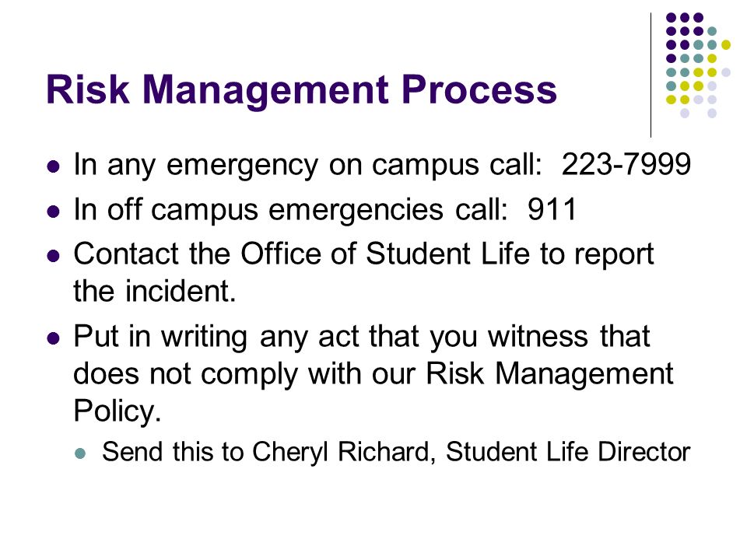Click the Student Life Director text

coord(568,451)
